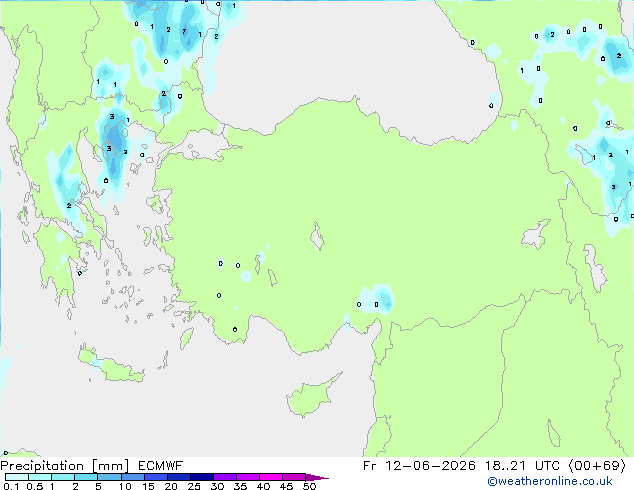634x490 pixels.
Task: Click the 2–5 mm legend color box
Action: coord(86,477)
